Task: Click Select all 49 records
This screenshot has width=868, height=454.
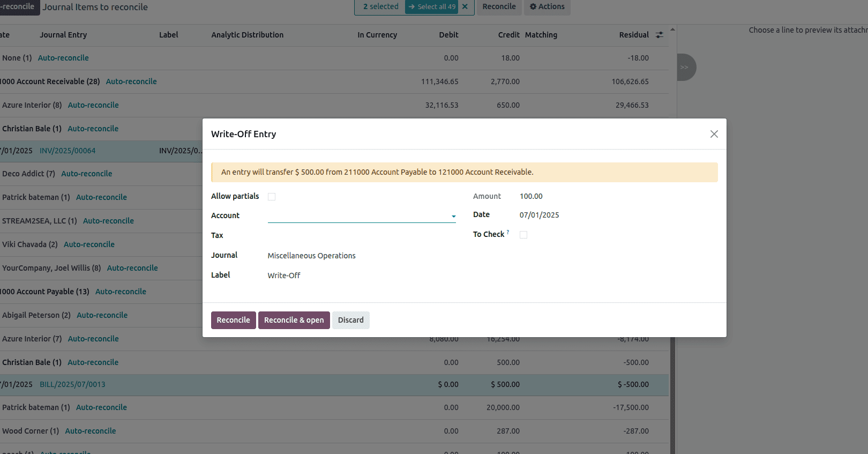Action: click(432, 7)
